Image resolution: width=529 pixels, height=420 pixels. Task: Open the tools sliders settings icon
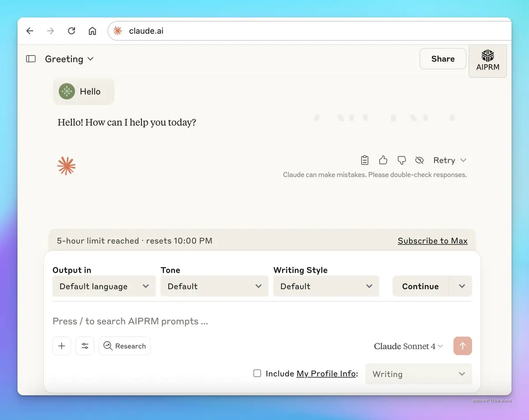(x=85, y=346)
